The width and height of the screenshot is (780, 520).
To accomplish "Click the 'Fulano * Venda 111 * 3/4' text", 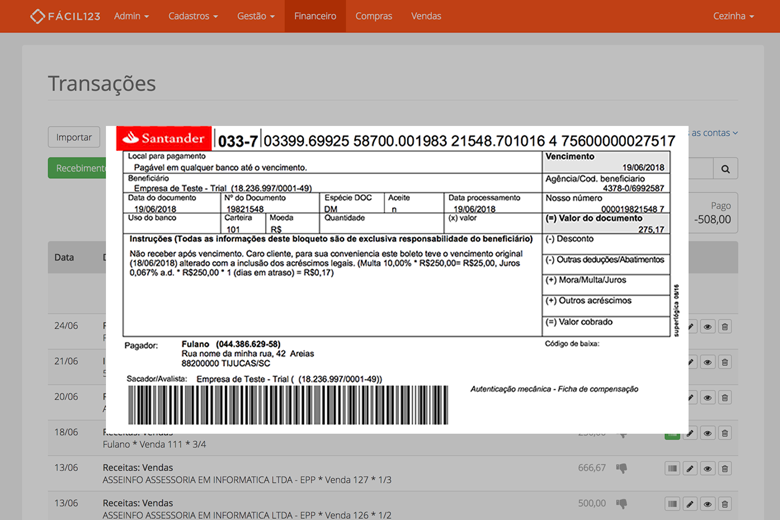I will tap(154, 444).
